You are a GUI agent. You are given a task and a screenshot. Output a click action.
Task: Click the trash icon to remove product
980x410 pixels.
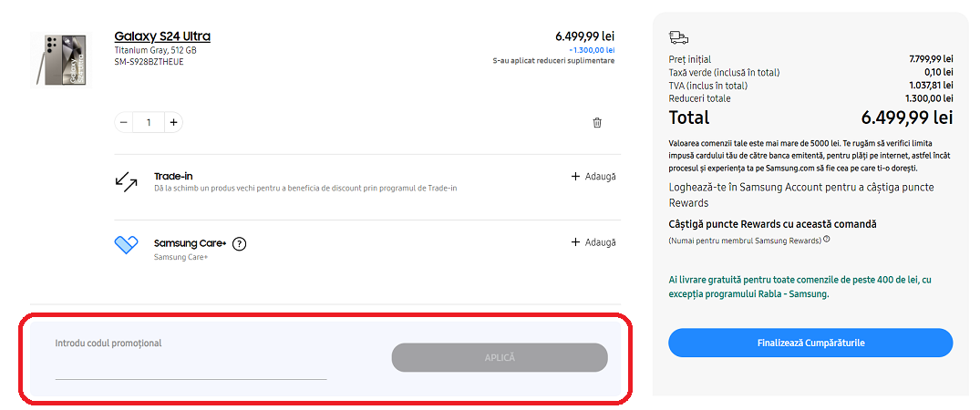pyautogui.click(x=597, y=122)
